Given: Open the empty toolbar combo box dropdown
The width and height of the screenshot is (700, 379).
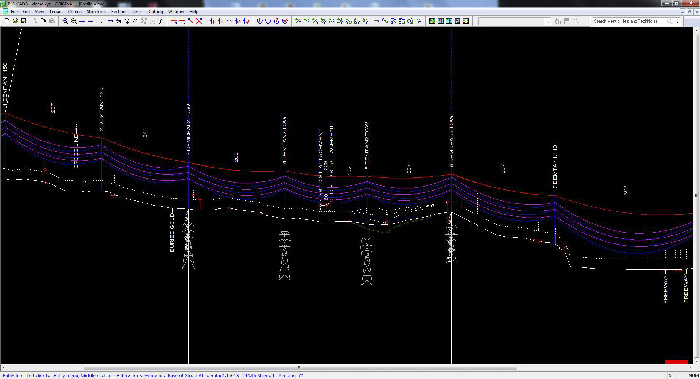Looking at the screenshot, I should pyautogui.click(x=548, y=21).
